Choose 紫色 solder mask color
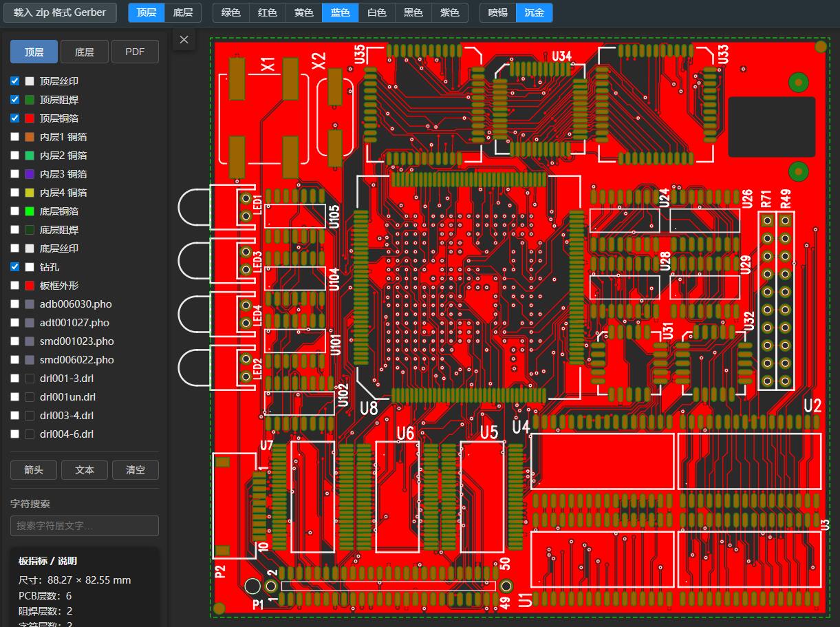The height and width of the screenshot is (627, 840). point(450,12)
